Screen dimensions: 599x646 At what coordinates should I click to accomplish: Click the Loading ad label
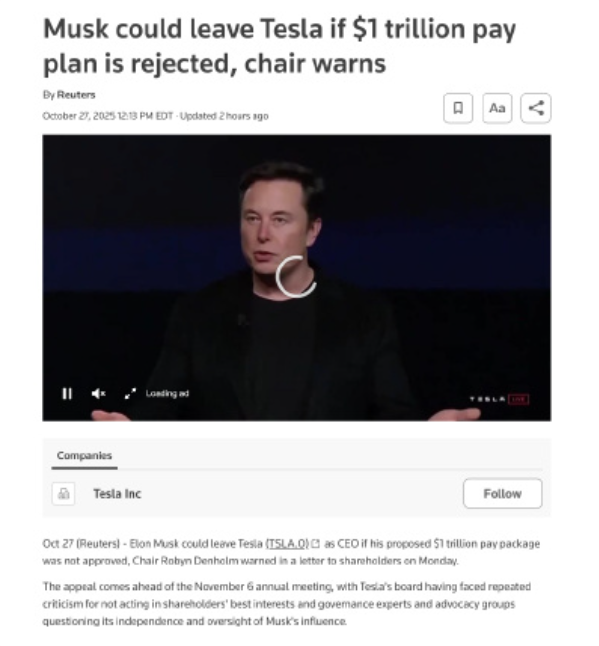tap(167, 394)
